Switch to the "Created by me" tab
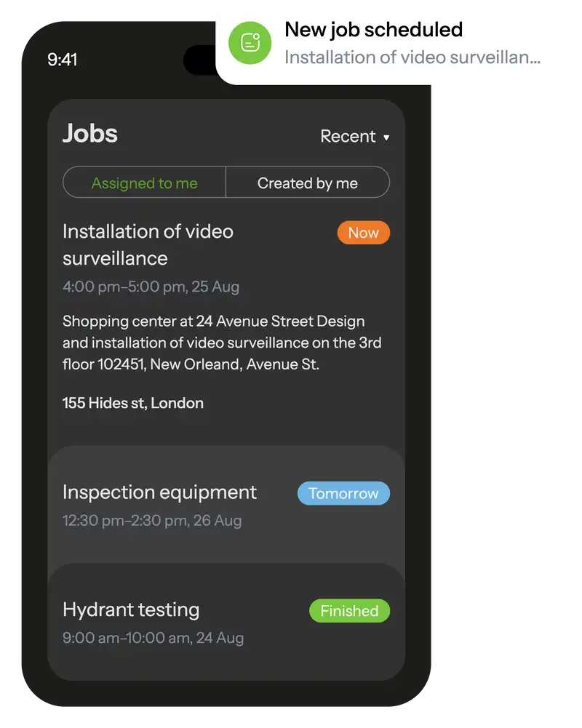This screenshot has height=728, width=582. coord(308,183)
